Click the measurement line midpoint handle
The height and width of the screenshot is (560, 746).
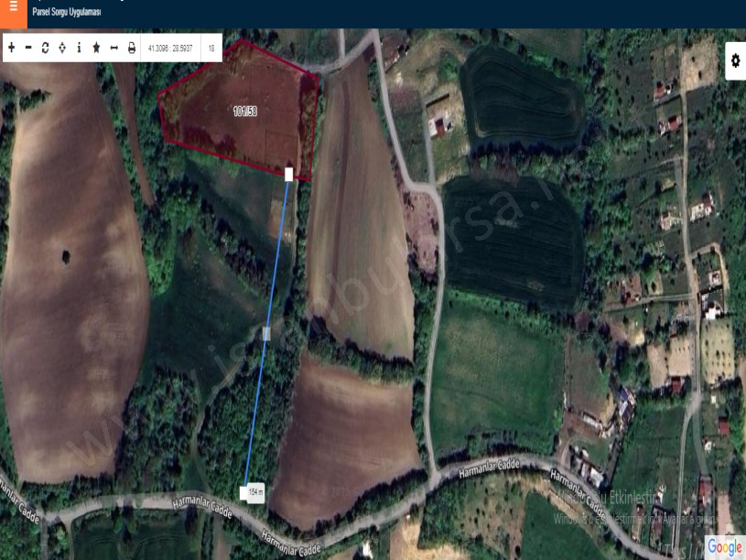266,334
